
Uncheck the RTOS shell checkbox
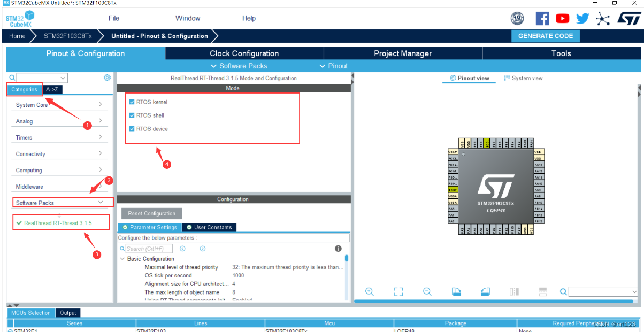132,115
